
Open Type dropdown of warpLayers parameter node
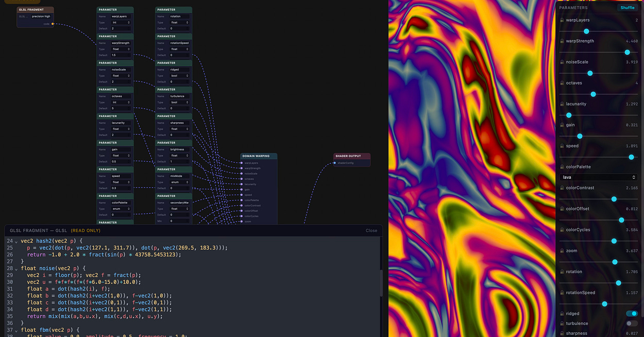click(x=121, y=22)
